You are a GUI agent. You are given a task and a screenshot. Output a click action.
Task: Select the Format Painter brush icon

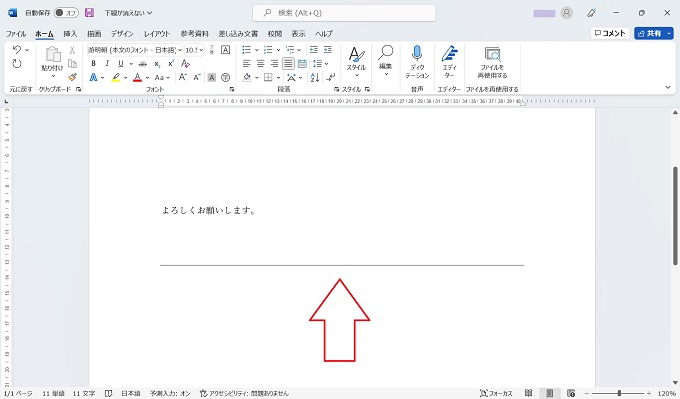pos(72,77)
